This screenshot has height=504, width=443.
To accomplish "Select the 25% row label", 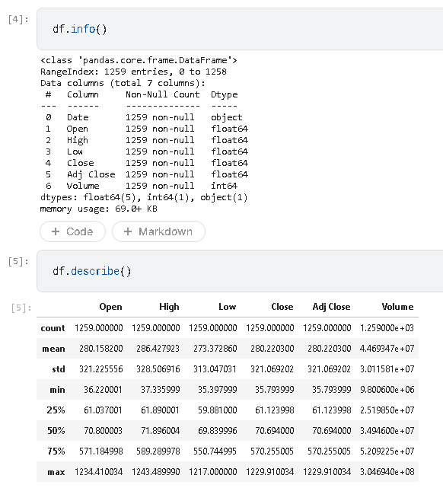I will tap(56, 410).
